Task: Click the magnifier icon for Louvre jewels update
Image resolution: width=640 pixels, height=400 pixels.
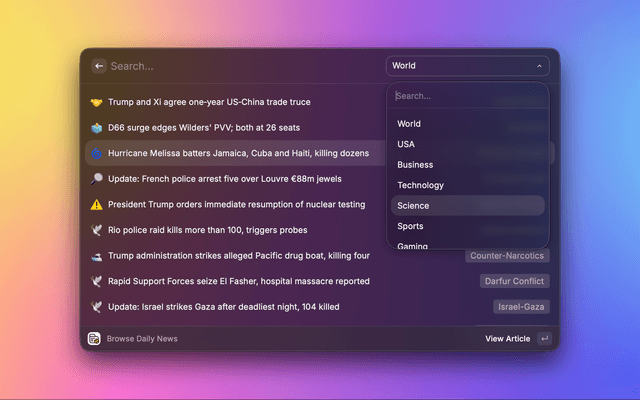Action: pos(96,179)
